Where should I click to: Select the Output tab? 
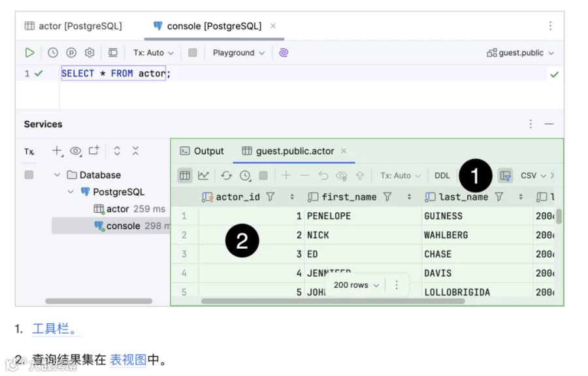click(202, 151)
